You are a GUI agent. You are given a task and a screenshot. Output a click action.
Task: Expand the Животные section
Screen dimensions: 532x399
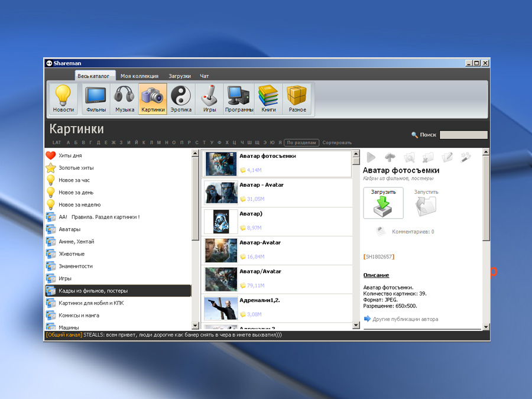72,254
